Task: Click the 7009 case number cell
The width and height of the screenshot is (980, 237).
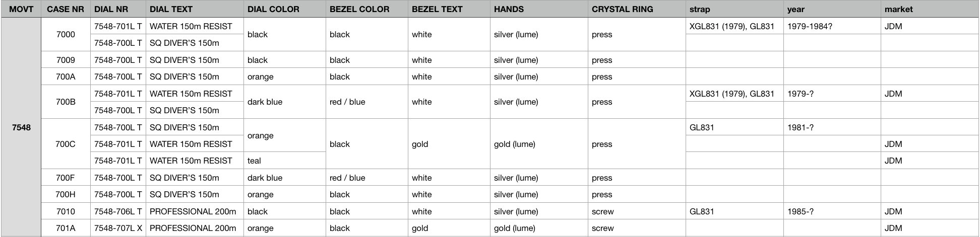Action: click(66, 60)
